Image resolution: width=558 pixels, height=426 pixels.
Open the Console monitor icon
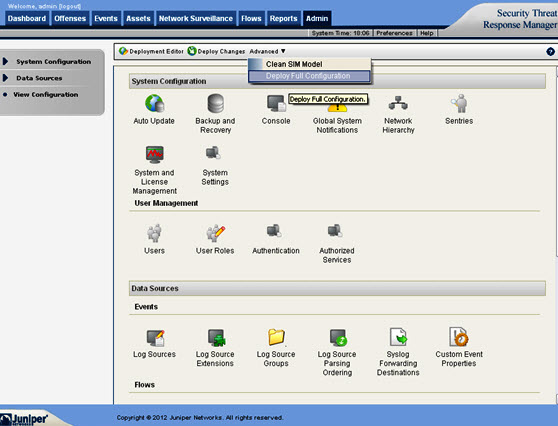coord(276,104)
